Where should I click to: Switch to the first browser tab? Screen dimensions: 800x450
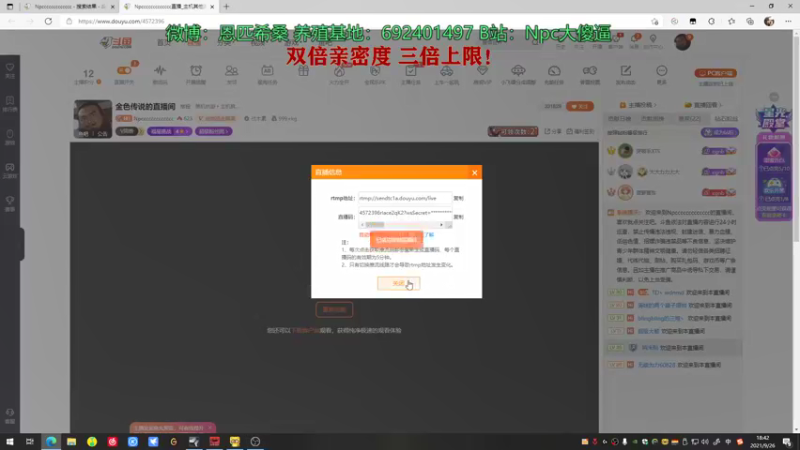pyautogui.click(x=69, y=7)
